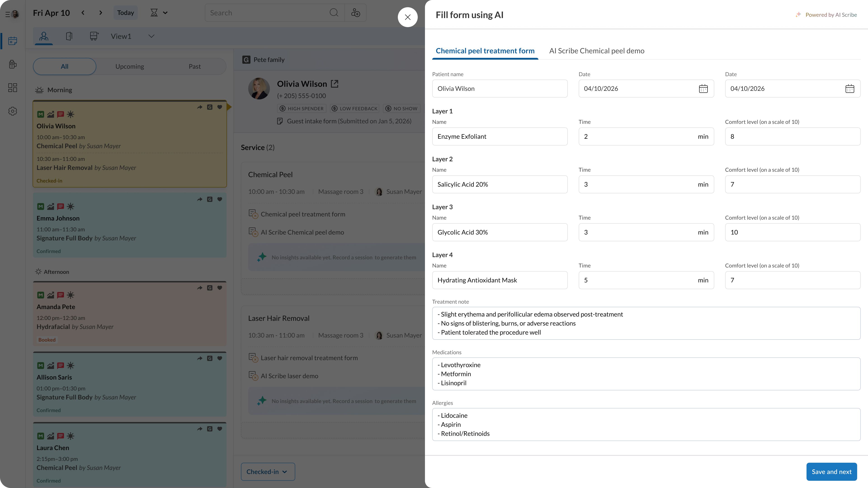Toggle appointment filter to Upcoming

129,67
